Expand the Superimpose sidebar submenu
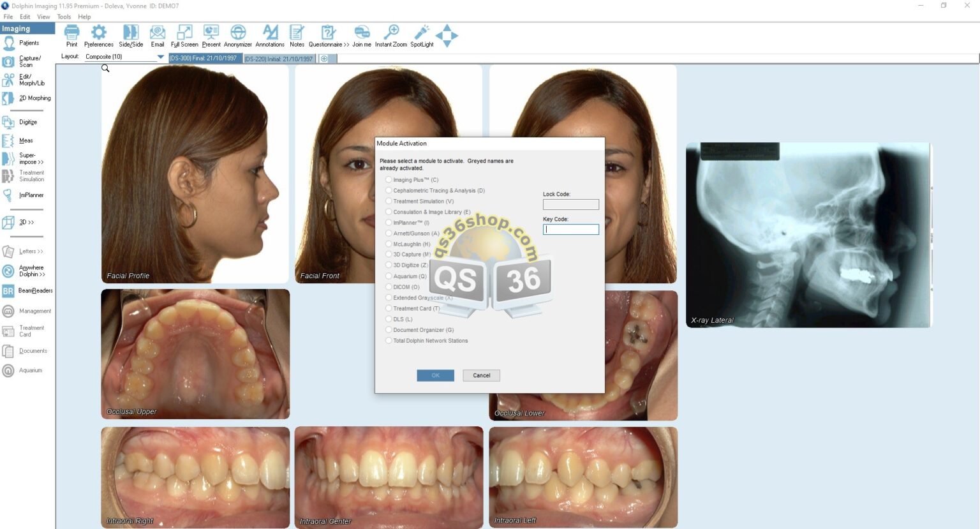 24,159
